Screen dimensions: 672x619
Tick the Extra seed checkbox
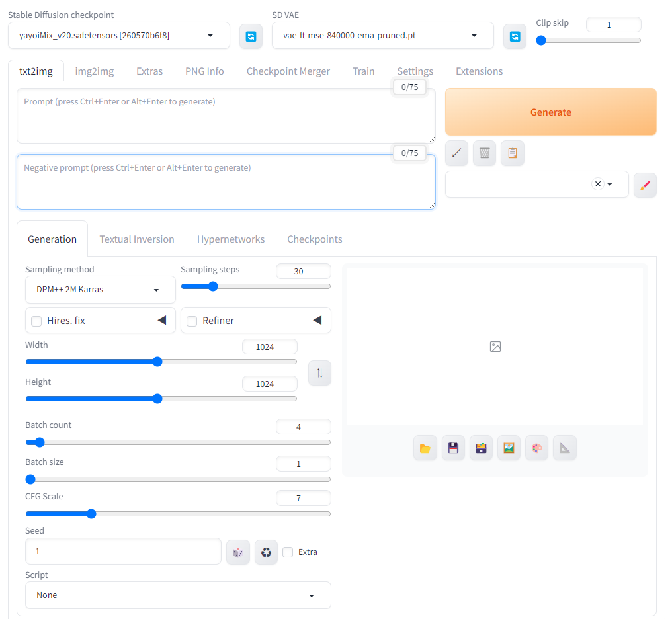coord(288,552)
